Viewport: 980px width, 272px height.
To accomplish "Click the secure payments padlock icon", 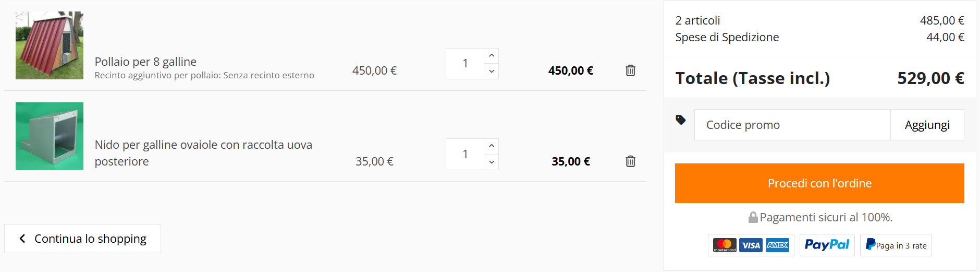I will 753,217.
